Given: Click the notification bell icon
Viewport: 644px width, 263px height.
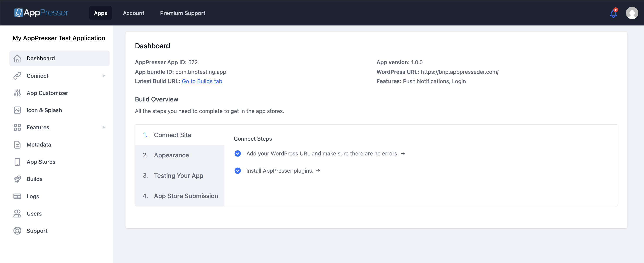Looking at the screenshot, I should 613,13.
